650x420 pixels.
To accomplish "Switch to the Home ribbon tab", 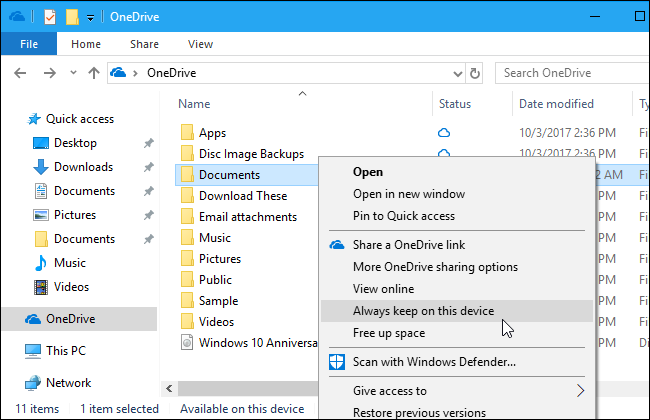I will (86, 44).
